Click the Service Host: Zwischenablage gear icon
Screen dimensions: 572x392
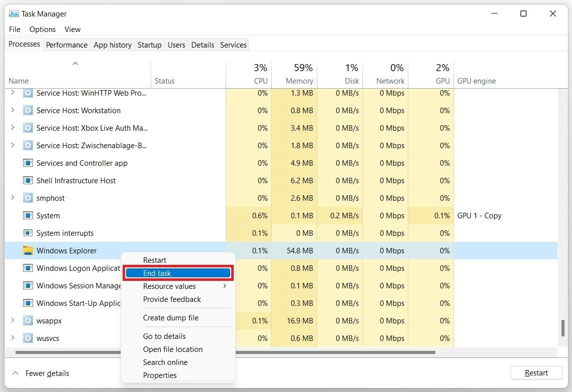tap(28, 146)
